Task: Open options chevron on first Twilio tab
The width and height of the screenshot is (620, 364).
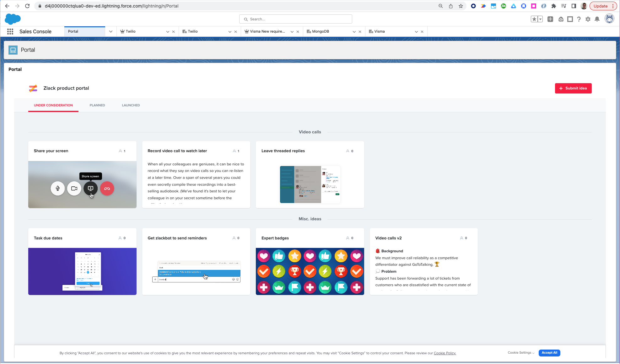Action: tap(168, 32)
